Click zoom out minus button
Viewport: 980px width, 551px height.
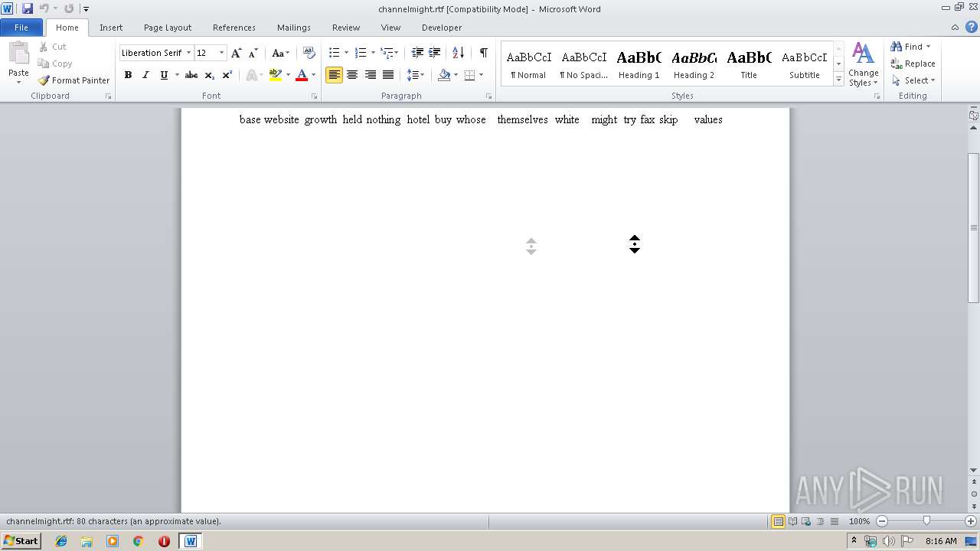click(x=882, y=521)
